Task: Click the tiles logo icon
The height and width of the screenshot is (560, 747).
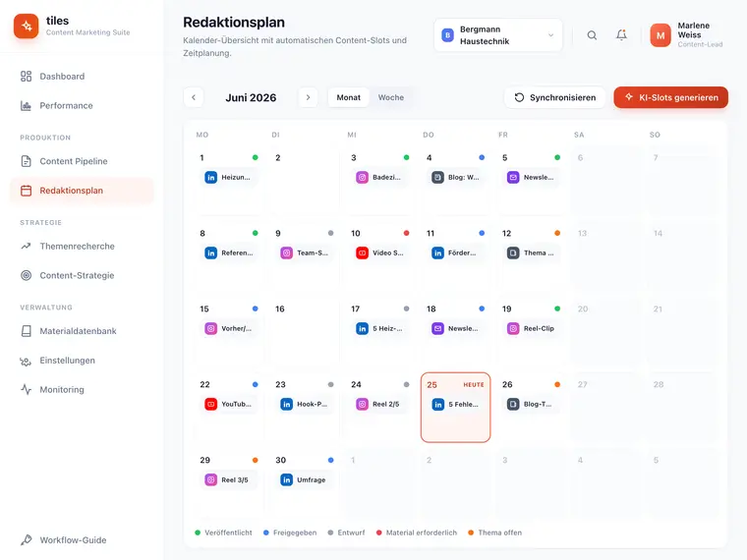Action: 27,26
